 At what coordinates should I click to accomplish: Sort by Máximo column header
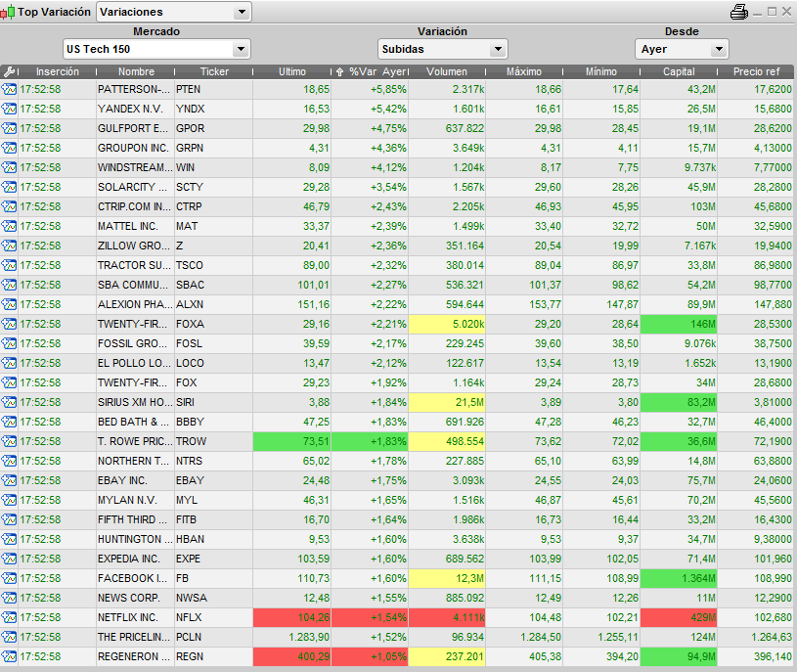[x=524, y=71]
